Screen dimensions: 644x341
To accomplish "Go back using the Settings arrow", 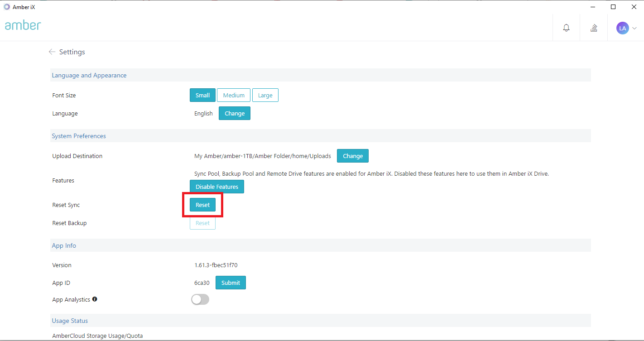I will point(52,52).
